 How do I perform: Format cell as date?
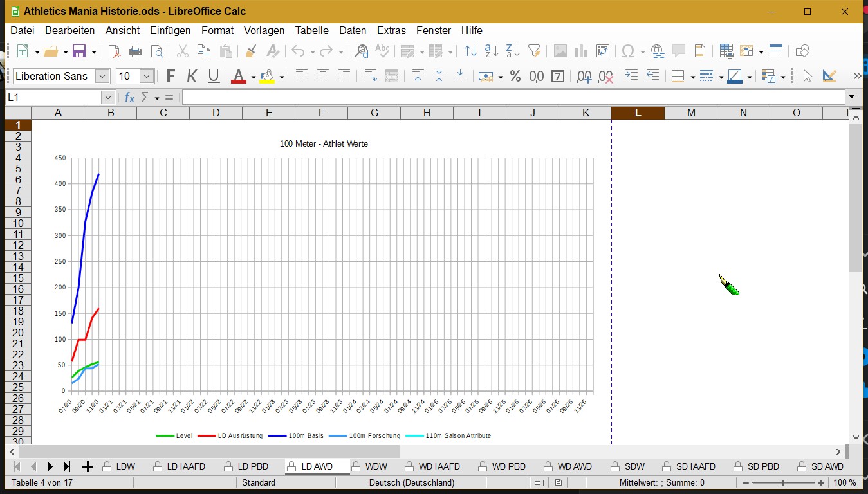click(558, 77)
